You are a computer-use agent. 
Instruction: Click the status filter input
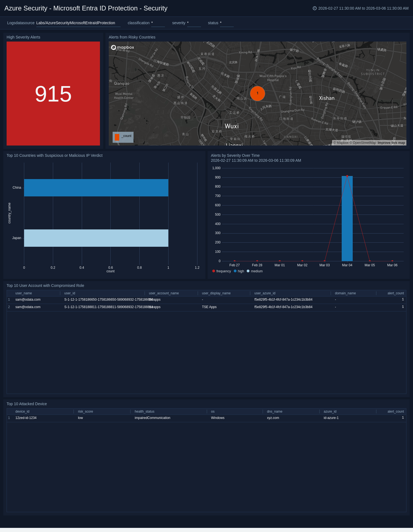point(227,23)
